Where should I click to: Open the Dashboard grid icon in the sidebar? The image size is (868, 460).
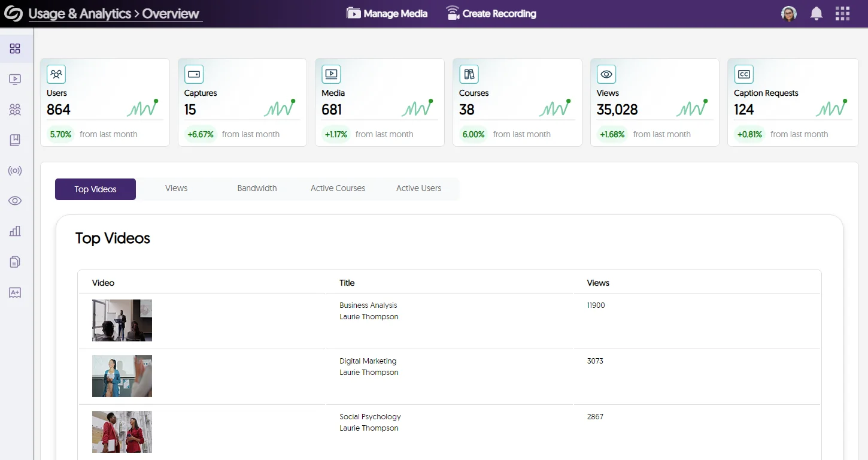coord(15,49)
